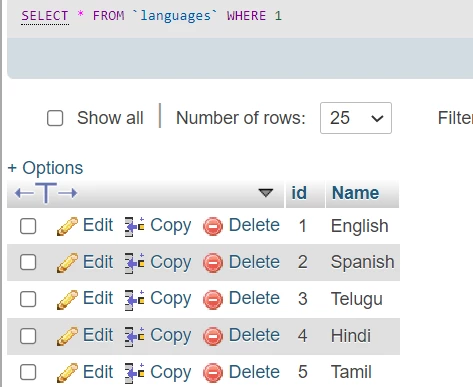Click the Number of rows label
Viewport: 473px width, 387px height.
point(241,118)
